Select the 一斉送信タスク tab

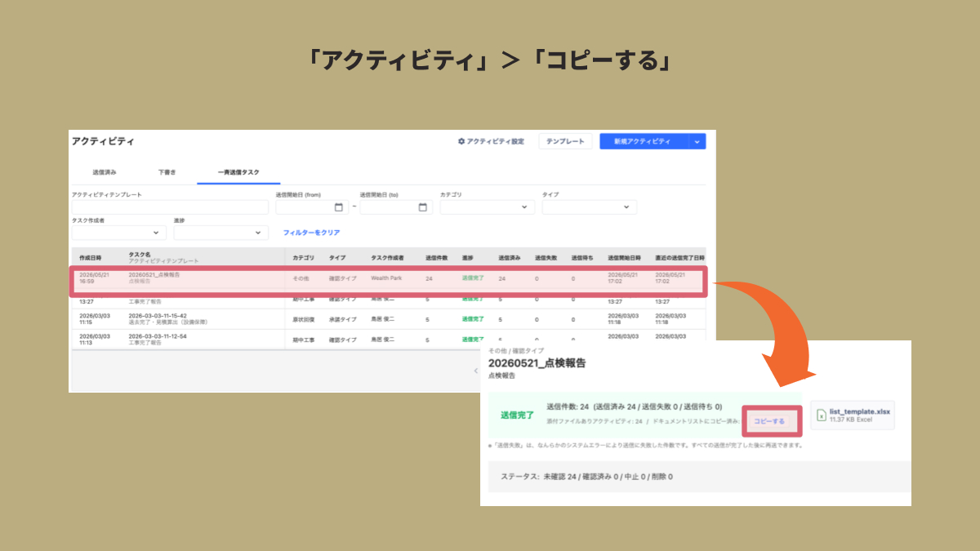(x=238, y=172)
